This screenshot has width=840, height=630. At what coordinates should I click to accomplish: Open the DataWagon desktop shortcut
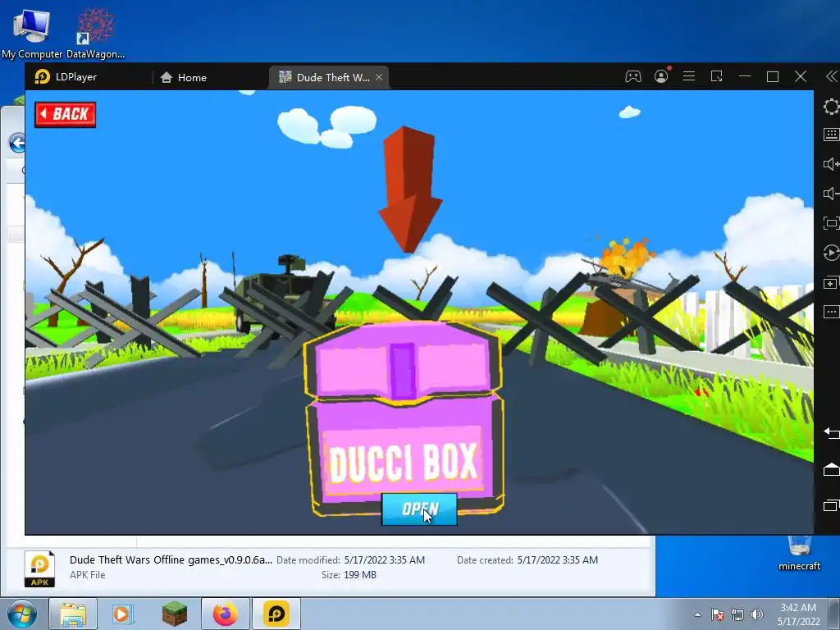pos(95,34)
